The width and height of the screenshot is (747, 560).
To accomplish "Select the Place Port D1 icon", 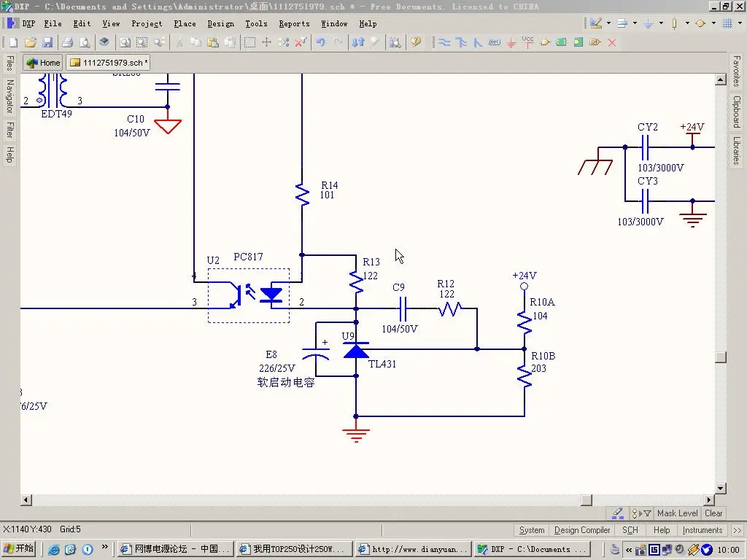I will tap(595, 42).
